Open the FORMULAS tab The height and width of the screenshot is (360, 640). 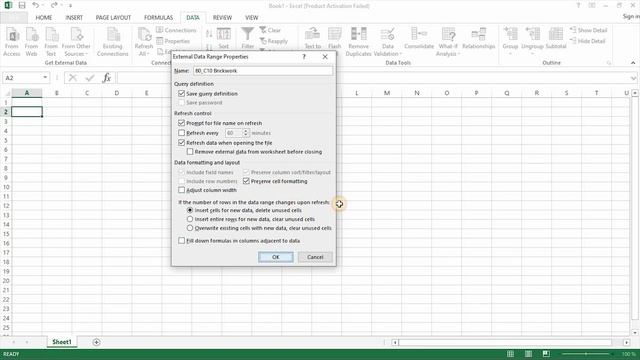click(158, 18)
